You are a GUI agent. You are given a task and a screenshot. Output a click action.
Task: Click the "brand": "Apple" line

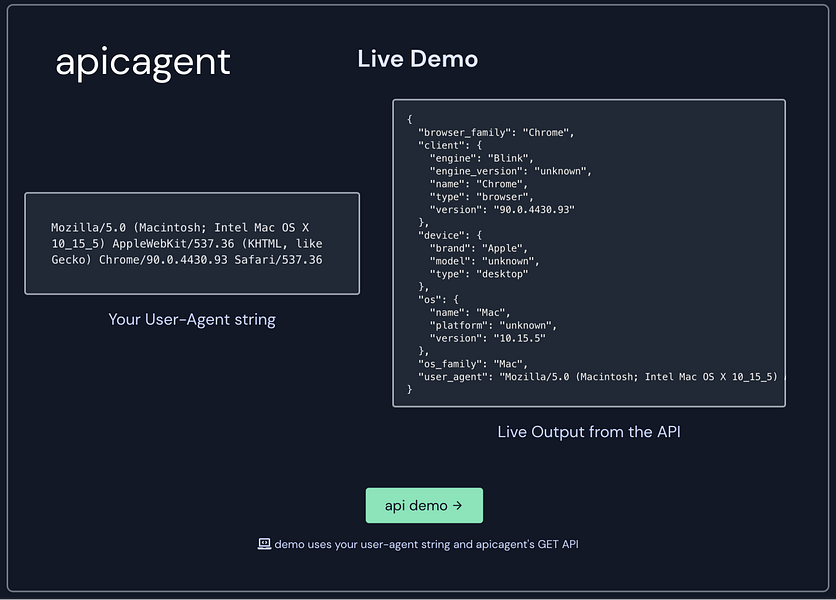[x=479, y=248]
